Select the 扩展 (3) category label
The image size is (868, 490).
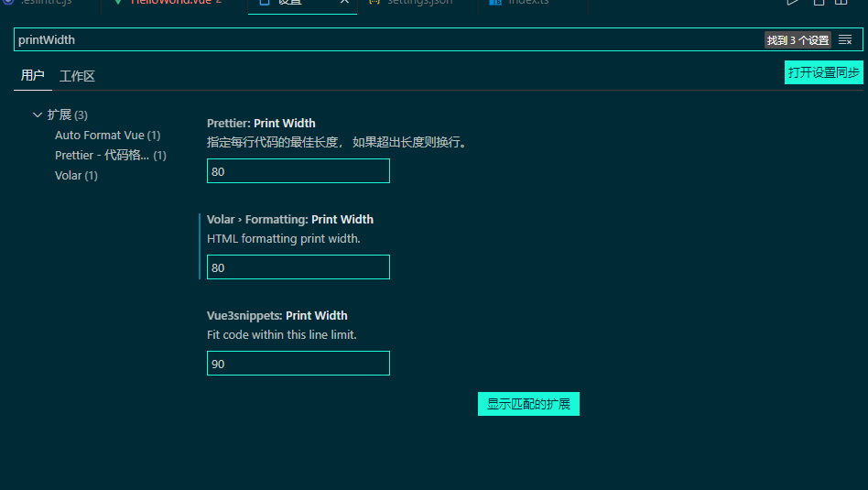tap(68, 114)
